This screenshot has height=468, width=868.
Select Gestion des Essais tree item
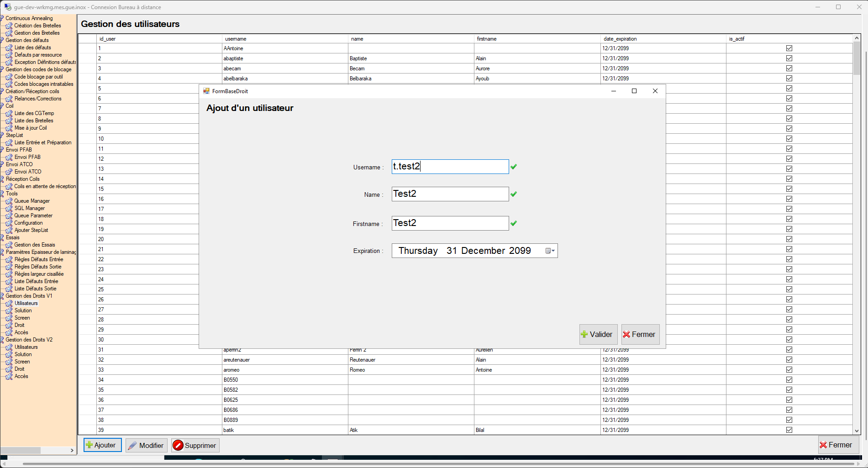(x=35, y=245)
